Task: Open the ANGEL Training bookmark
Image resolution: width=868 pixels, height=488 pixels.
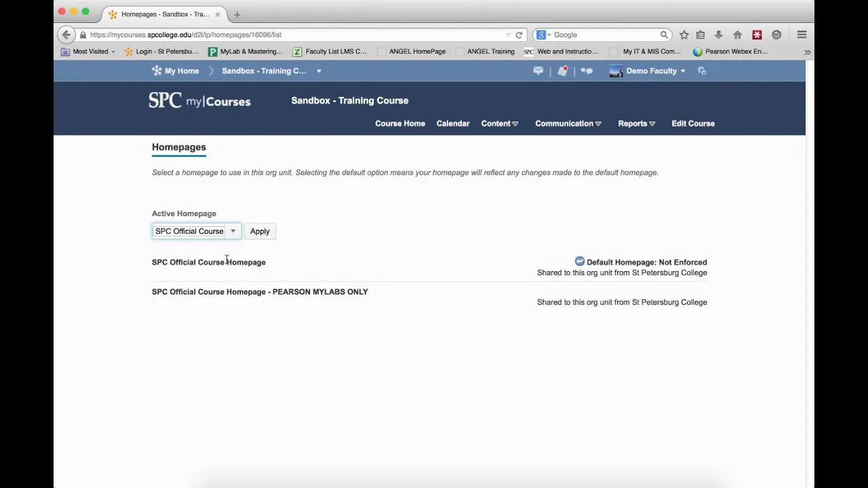Action: [x=486, y=52]
